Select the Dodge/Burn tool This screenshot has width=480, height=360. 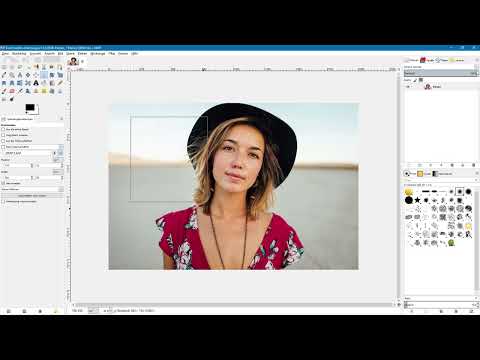[x=12, y=99]
